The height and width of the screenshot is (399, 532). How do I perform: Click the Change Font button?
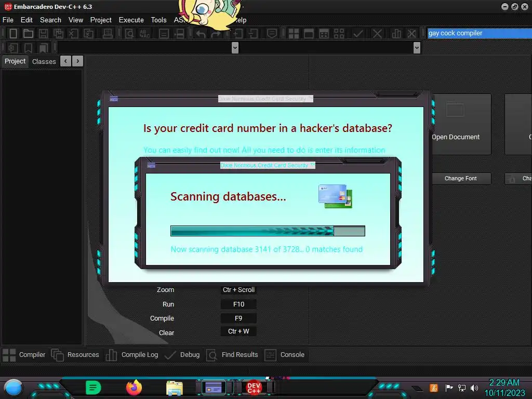click(x=460, y=179)
